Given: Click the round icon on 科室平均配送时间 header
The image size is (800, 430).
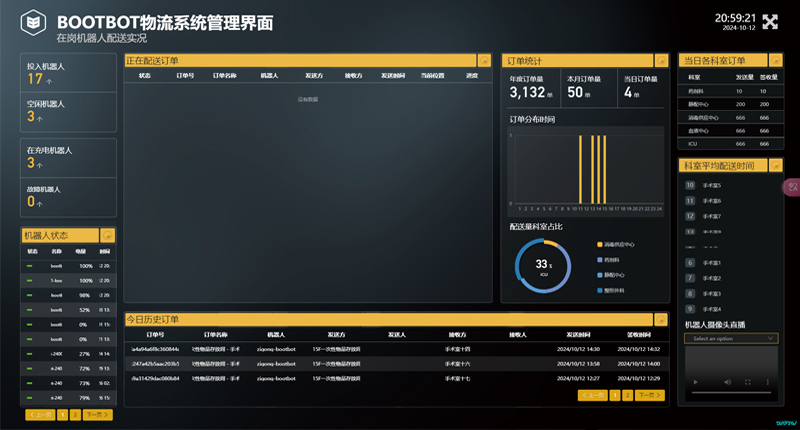Looking at the screenshot, I should click(776, 165).
